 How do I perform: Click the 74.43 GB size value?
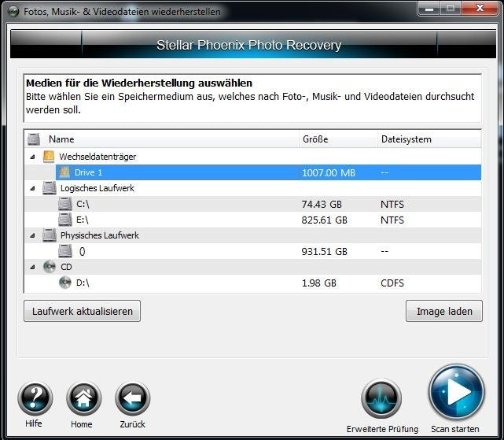[x=322, y=205]
